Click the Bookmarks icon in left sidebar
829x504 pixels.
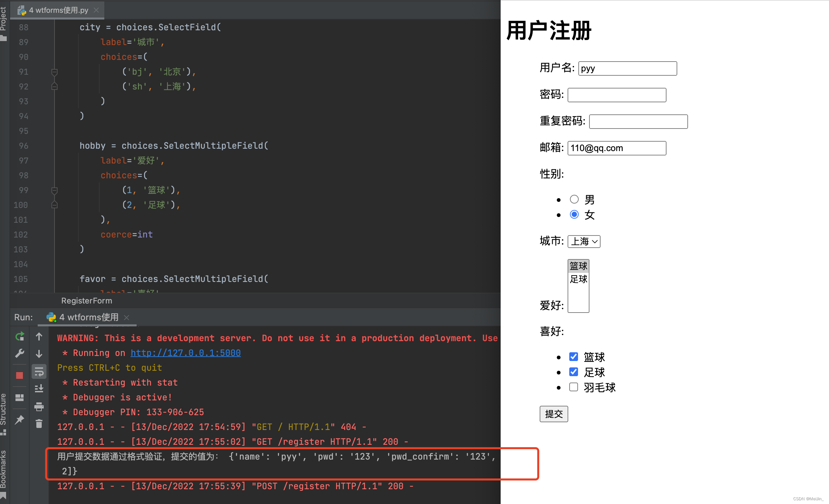click(3, 496)
